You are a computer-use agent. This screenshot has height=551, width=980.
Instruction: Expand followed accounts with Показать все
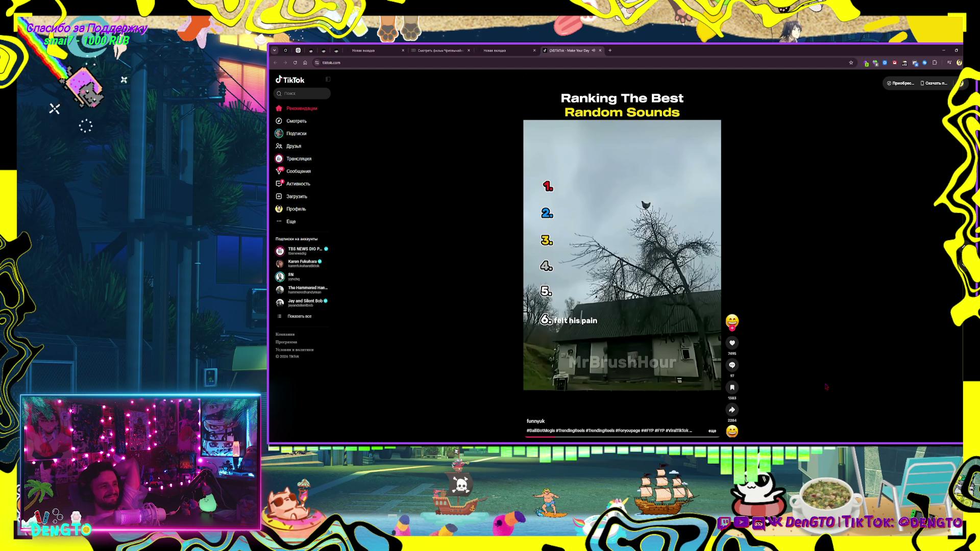point(295,316)
